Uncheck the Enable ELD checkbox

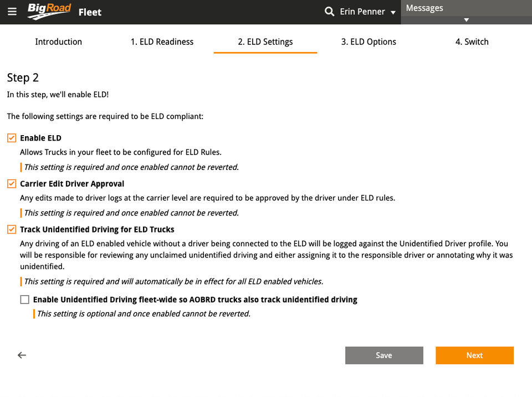tap(12, 138)
